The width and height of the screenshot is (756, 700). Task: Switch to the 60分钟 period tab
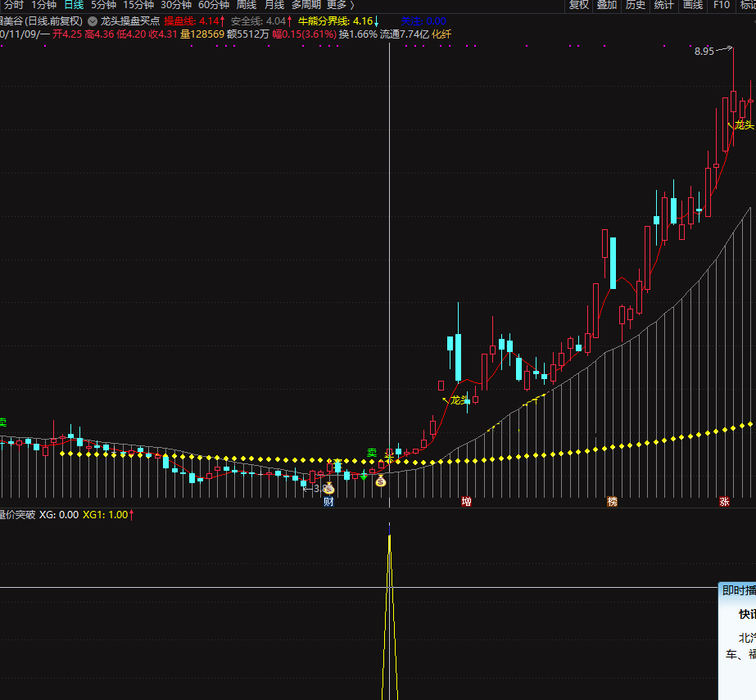[214, 5]
